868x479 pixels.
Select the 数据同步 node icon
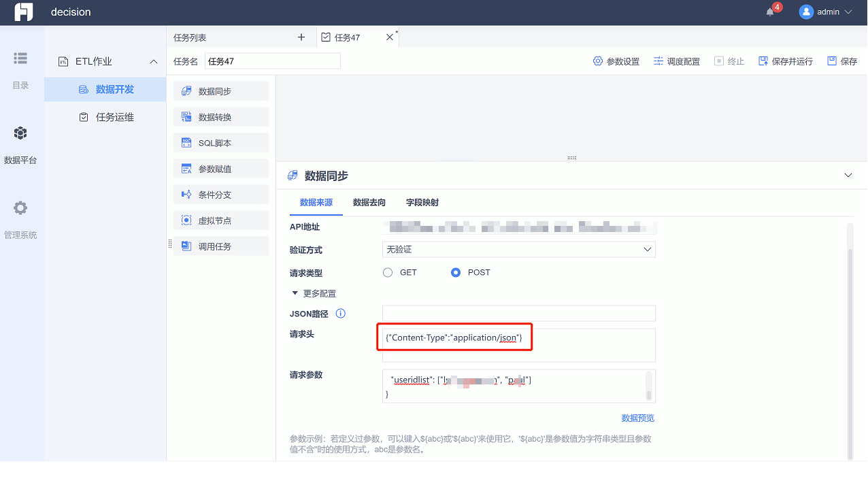186,91
